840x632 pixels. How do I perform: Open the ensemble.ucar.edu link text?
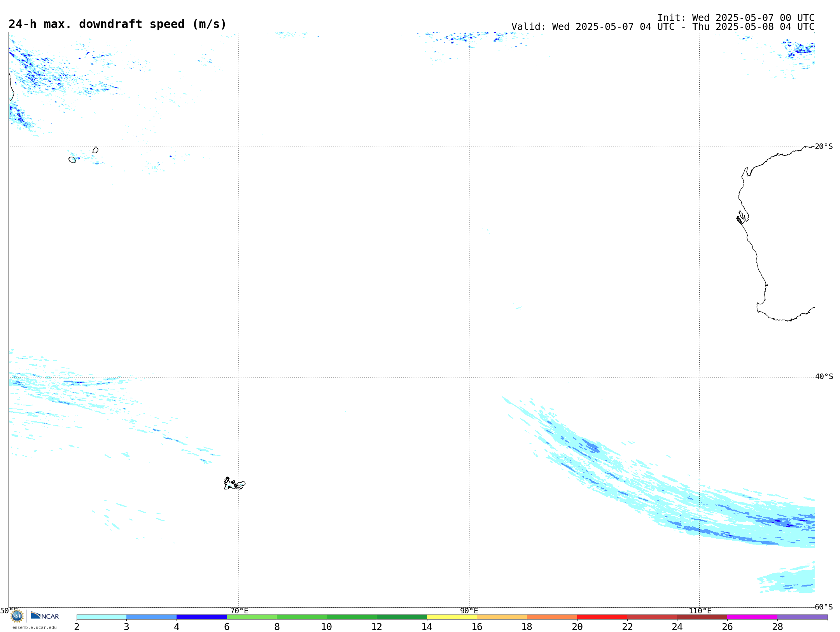(35, 627)
